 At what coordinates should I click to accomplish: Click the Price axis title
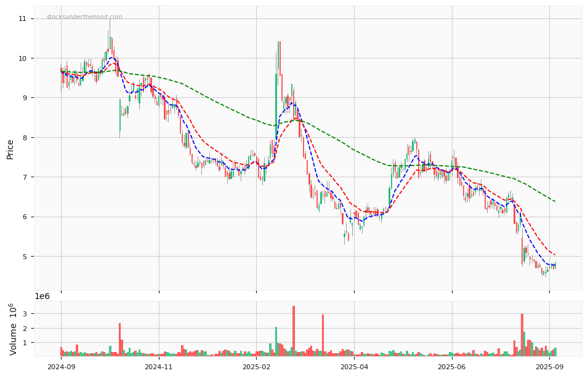coord(10,149)
